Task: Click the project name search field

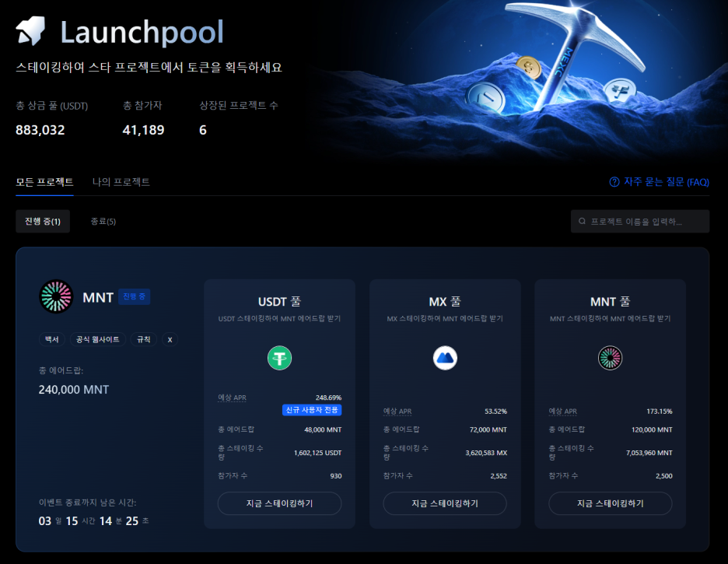Action: pos(640,222)
